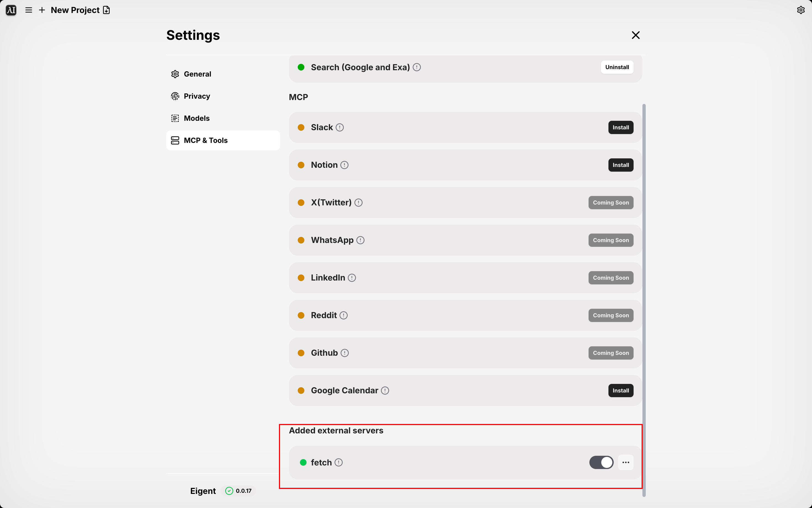Show info tooltip for Github
812x508 pixels.
pos(344,353)
